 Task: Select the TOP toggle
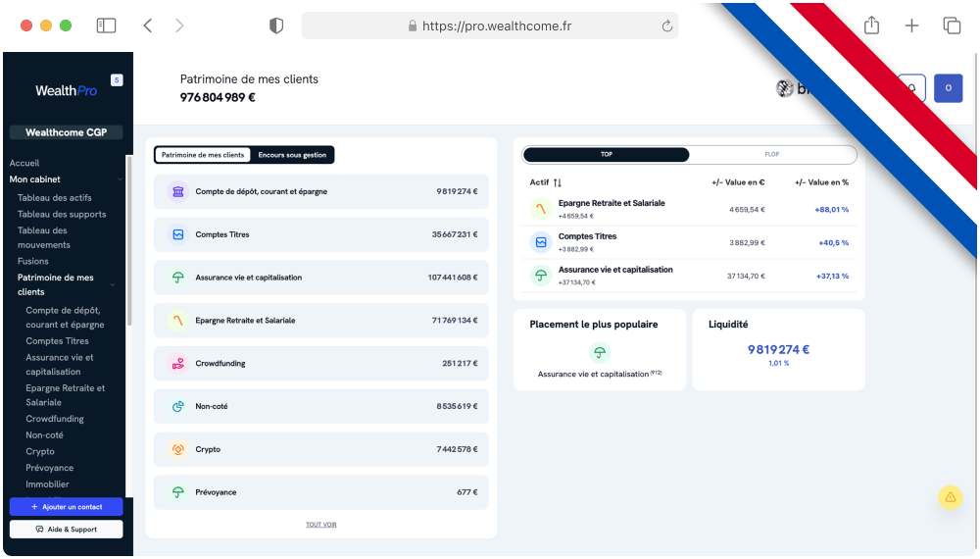[x=607, y=154]
